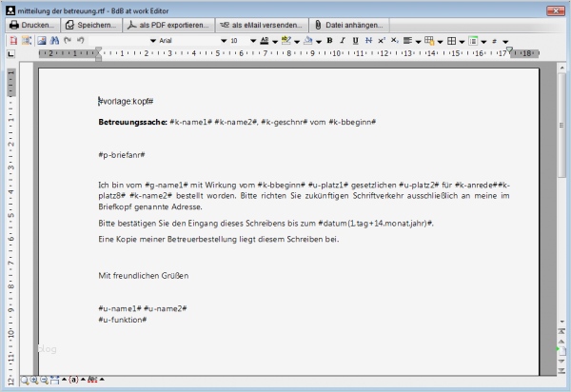Click the spell check Abc icon
This screenshot has width=571, height=392.
click(x=92, y=380)
